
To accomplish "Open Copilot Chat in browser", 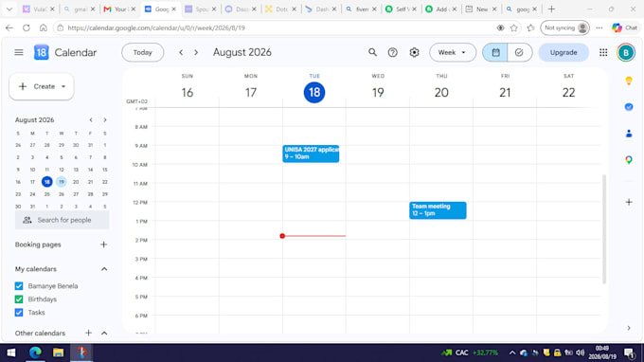I will (x=625, y=27).
